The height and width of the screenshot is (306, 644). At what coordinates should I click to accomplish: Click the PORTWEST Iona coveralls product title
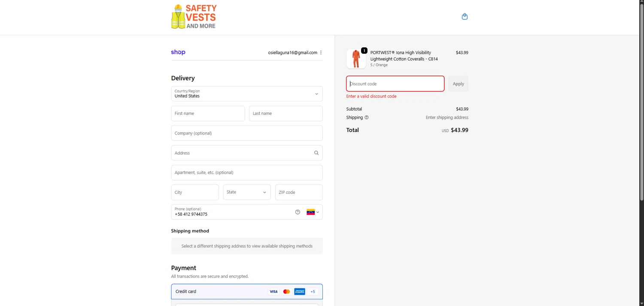pyautogui.click(x=404, y=55)
